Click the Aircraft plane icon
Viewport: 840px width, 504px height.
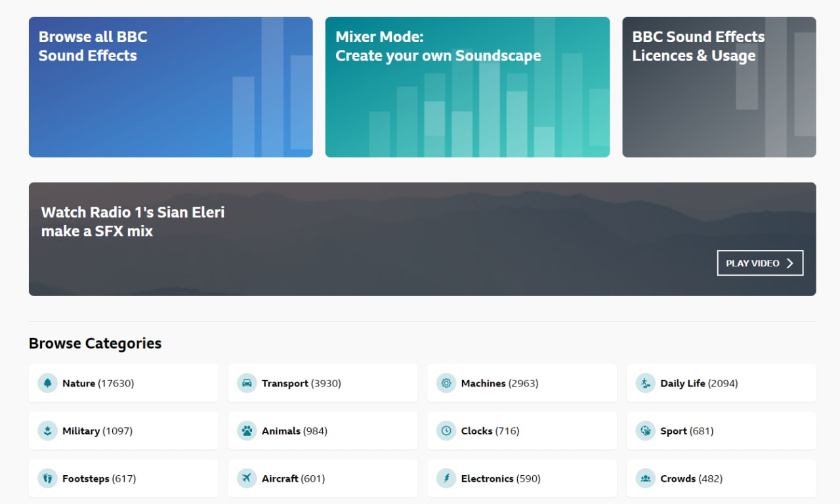tap(247, 478)
